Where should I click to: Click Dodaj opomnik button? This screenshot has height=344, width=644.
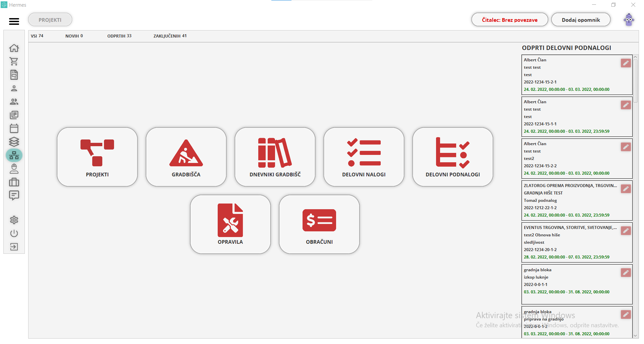pos(581,20)
